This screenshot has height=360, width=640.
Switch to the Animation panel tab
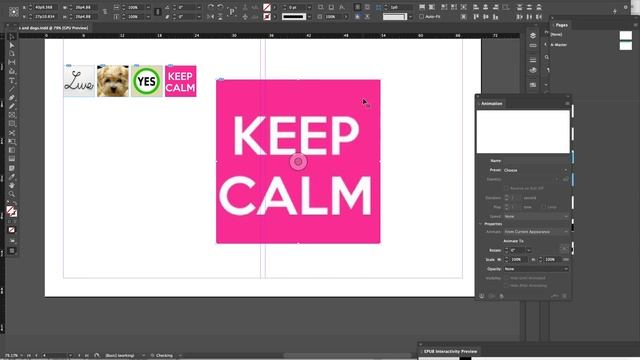pyautogui.click(x=491, y=104)
